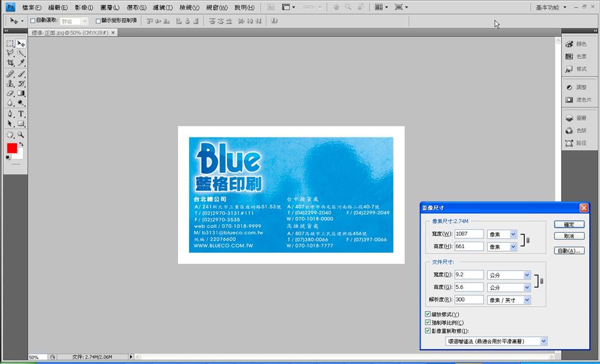Pick the Horizontal Type tool
This screenshot has height=364, width=600.
pyautogui.click(x=21, y=113)
